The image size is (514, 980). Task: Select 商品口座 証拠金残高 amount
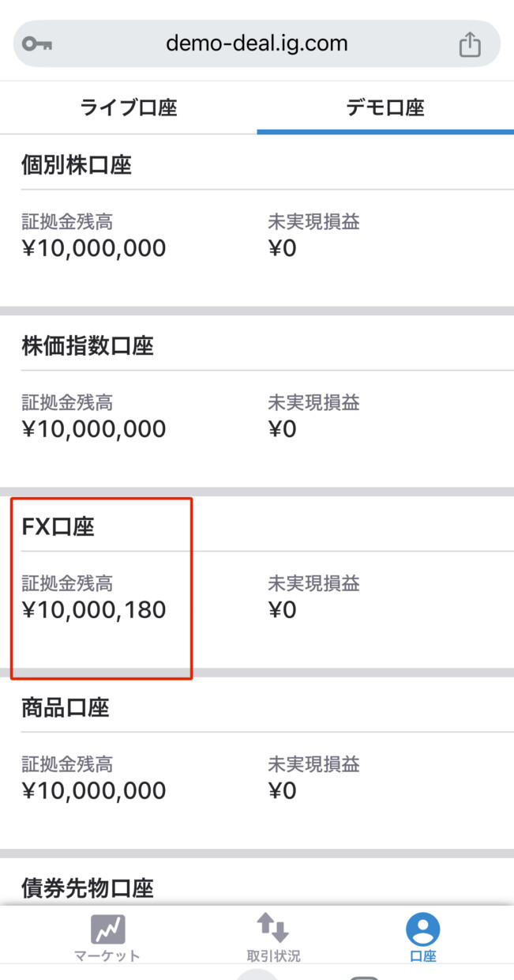point(94,791)
